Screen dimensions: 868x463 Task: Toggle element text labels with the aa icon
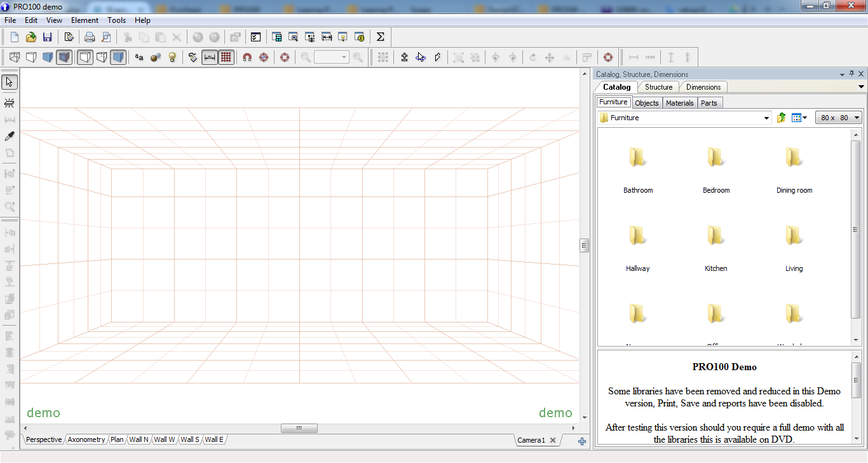pos(139,57)
